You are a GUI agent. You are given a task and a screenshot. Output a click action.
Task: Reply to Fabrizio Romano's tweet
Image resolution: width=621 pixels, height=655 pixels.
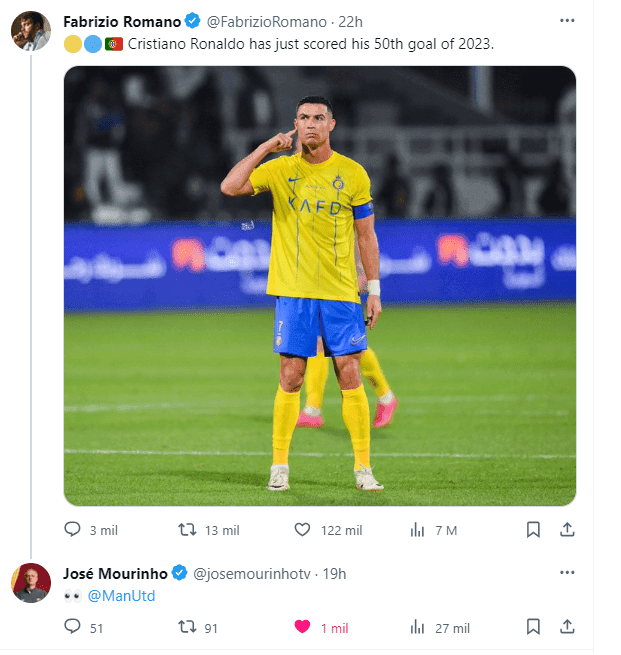73,530
